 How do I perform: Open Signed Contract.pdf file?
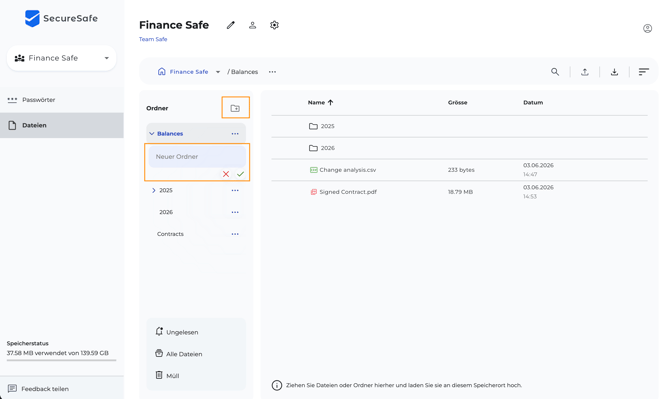click(348, 192)
